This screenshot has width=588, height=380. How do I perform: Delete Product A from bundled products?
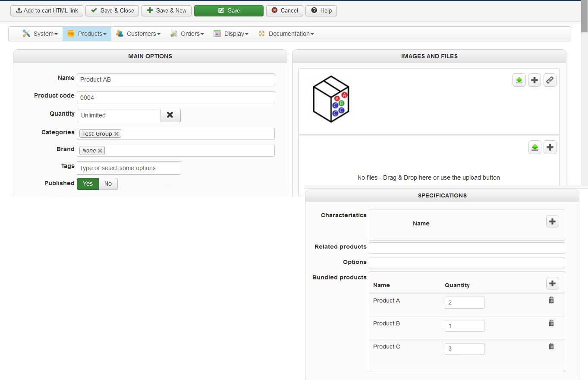tap(551, 300)
